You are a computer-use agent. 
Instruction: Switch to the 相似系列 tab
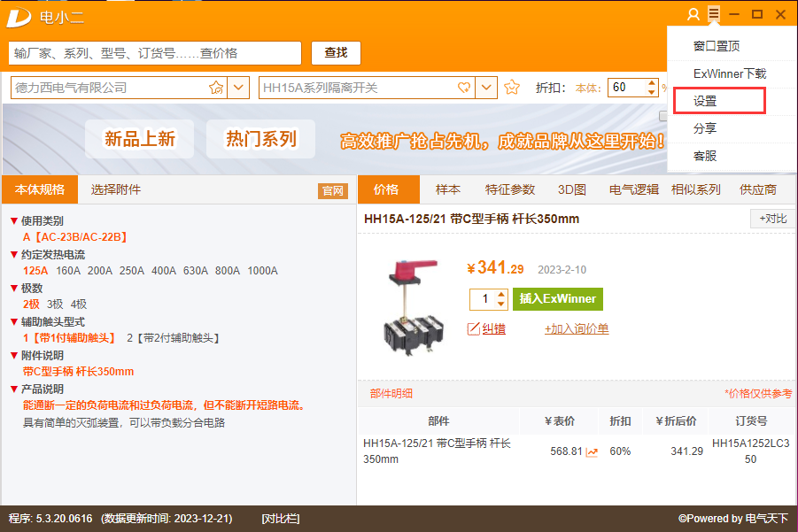(x=696, y=189)
